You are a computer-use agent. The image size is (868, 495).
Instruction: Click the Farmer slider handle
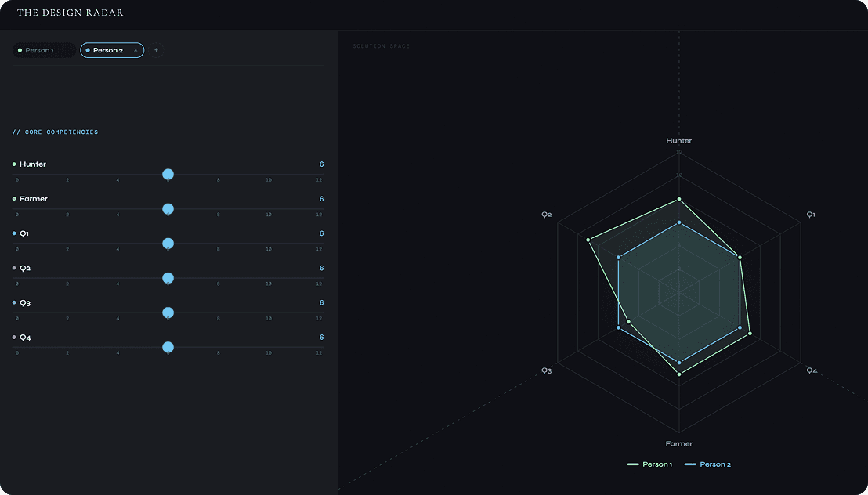168,209
